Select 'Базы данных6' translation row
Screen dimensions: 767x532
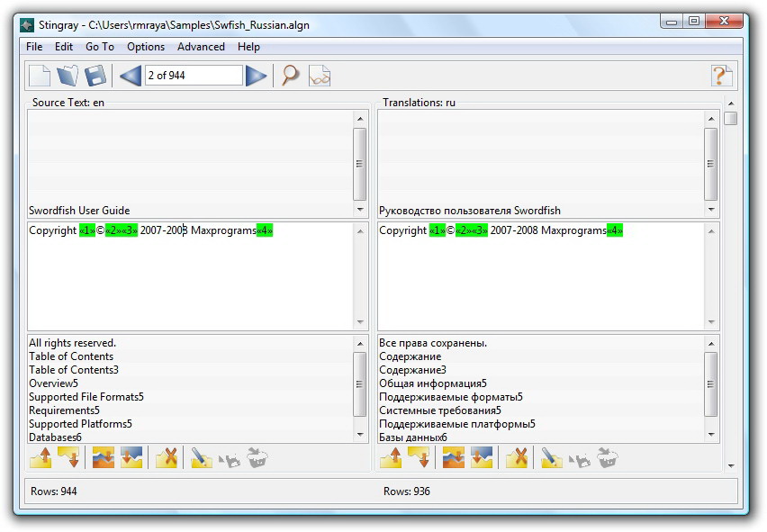(x=540, y=437)
